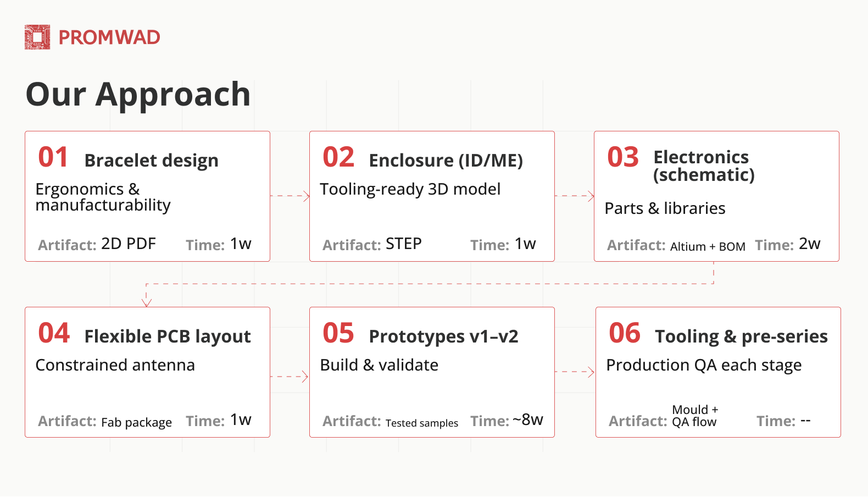Click the Mould + QA flow artifact text
This screenshot has height=497, width=868.
[694, 416]
